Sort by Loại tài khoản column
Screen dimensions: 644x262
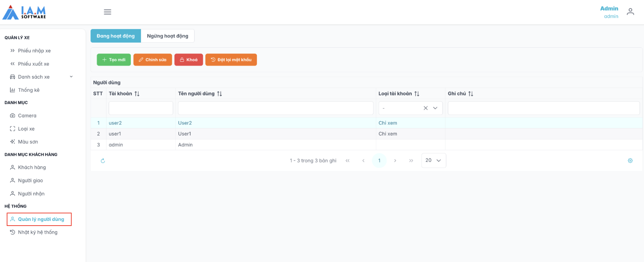(417, 94)
